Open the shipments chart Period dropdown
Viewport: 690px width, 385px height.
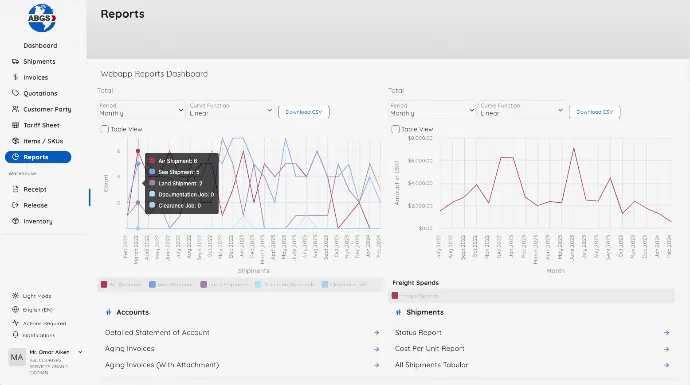coord(141,110)
